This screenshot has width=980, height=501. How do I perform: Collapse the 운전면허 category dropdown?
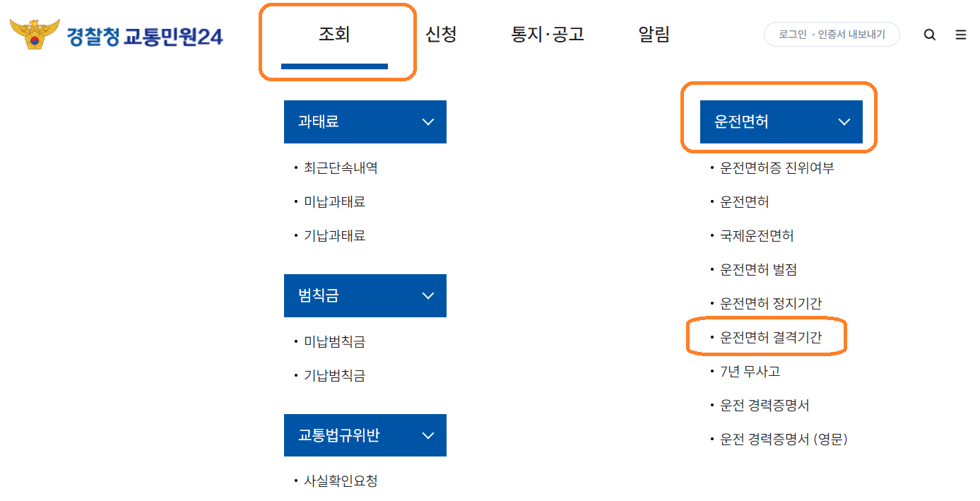tap(844, 122)
